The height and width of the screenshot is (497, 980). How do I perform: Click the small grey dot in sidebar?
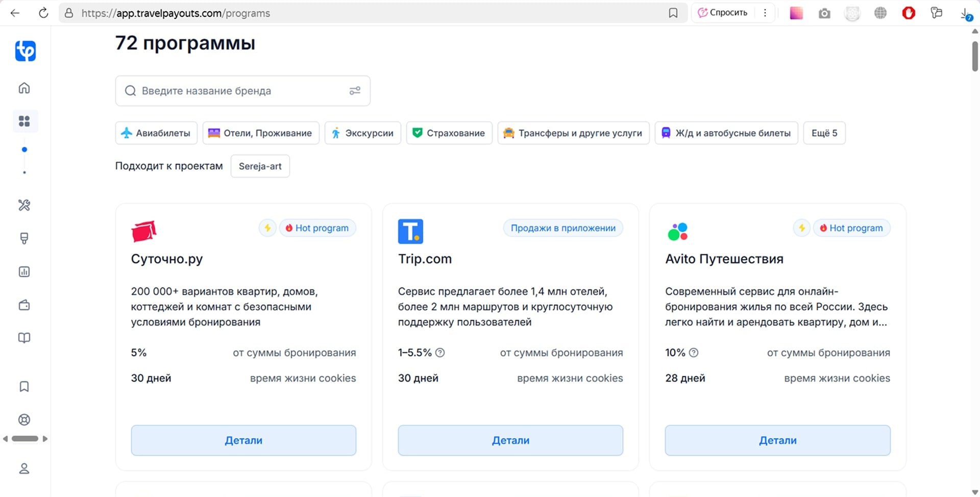coord(24,172)
